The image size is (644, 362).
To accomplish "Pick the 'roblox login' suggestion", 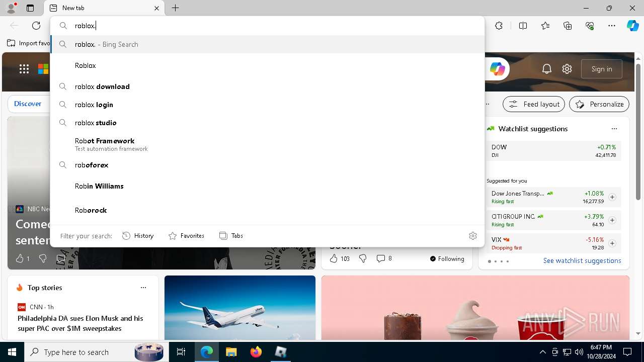I will click(x=268, y=105).
